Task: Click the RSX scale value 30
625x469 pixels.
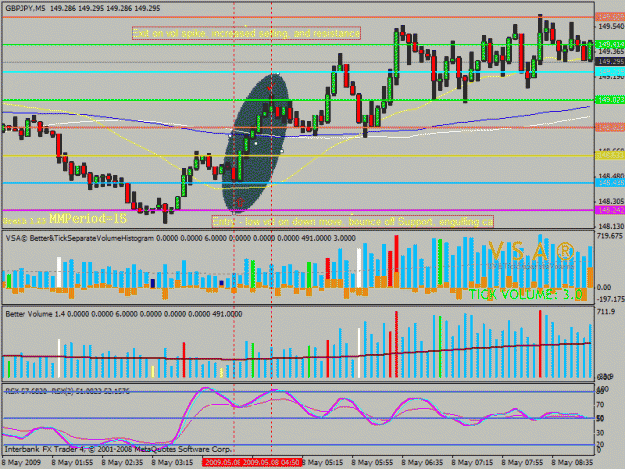Action: pos(600,432)
